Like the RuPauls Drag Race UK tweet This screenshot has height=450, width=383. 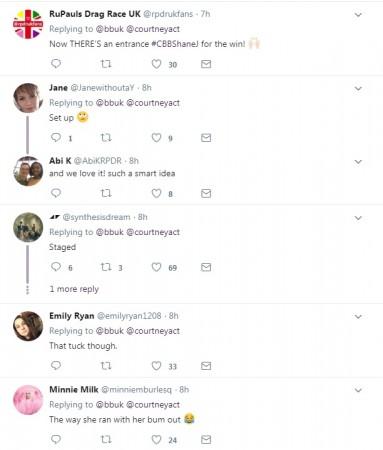click(156, 64)
